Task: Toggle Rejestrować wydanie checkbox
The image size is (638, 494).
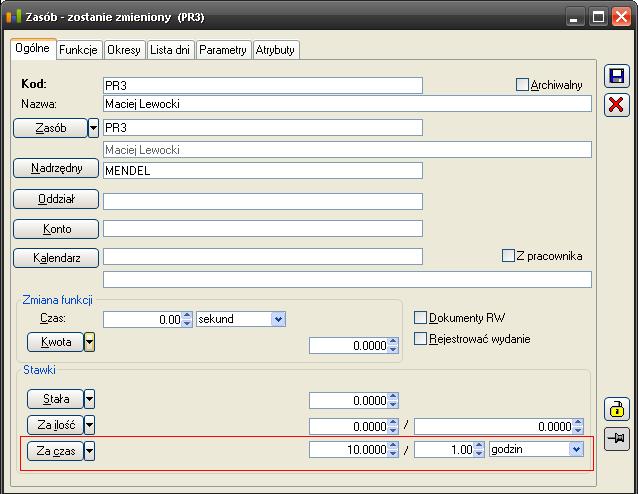Action: (x=420, y=339)
